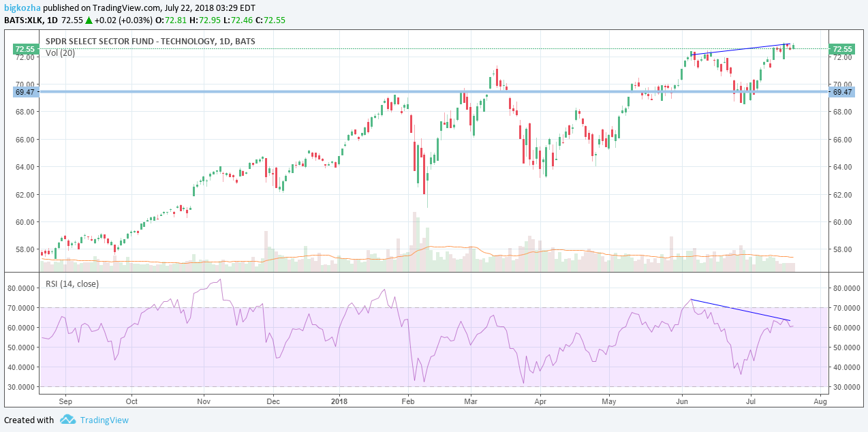The width and height of the screenshot is (868, 432).
Task: Click 40.0000 on the left RSI axis
Action: 21,367
